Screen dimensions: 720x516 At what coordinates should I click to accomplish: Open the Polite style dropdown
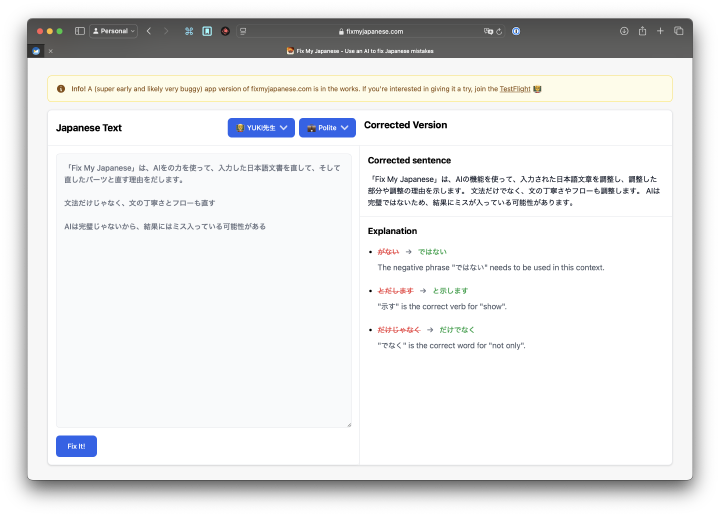[x=327, y=128]
